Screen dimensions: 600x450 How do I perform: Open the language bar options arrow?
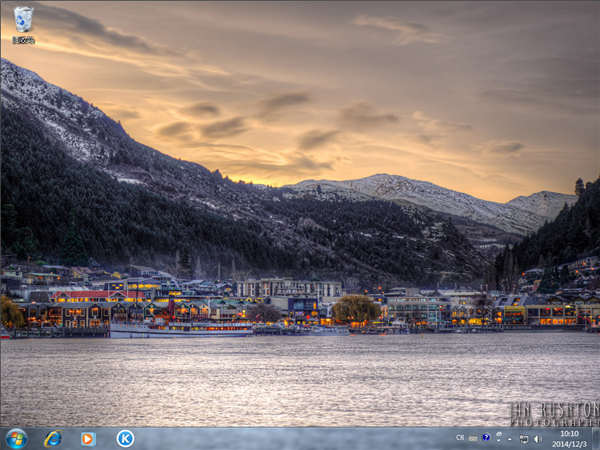498,441
